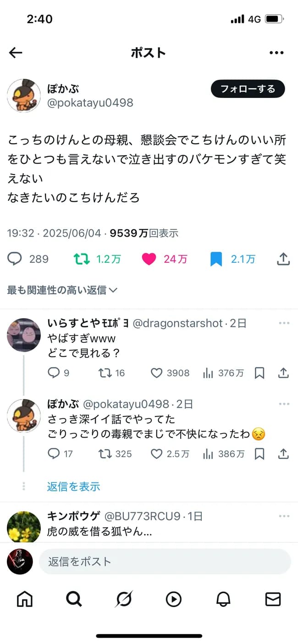Open Grok from the bottom navigation
298x644 pixels.
(x=124, y=599)
